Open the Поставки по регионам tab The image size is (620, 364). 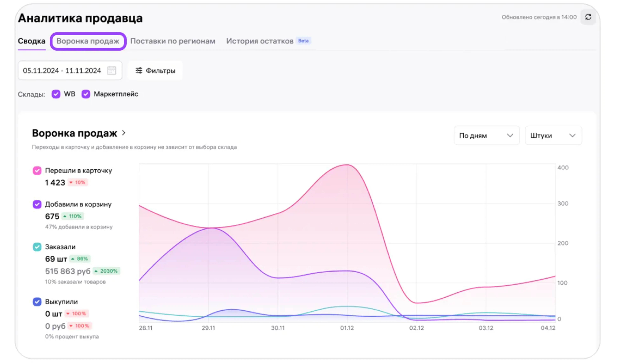[x=173, y=41]
